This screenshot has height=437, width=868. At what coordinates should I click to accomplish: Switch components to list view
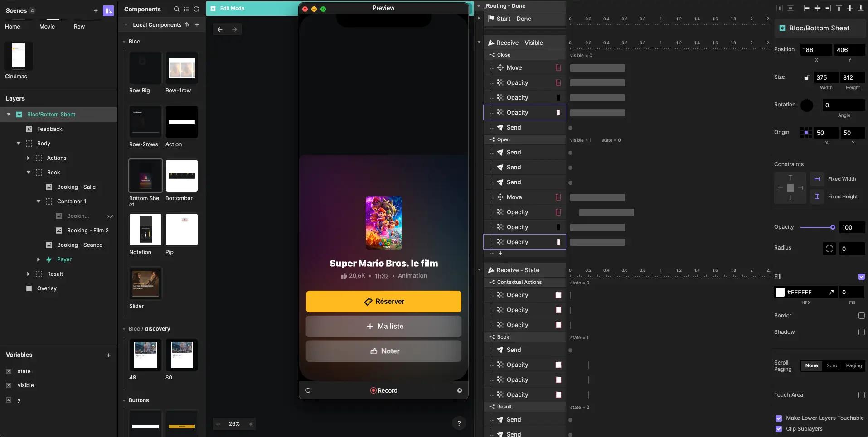[187, 9]
